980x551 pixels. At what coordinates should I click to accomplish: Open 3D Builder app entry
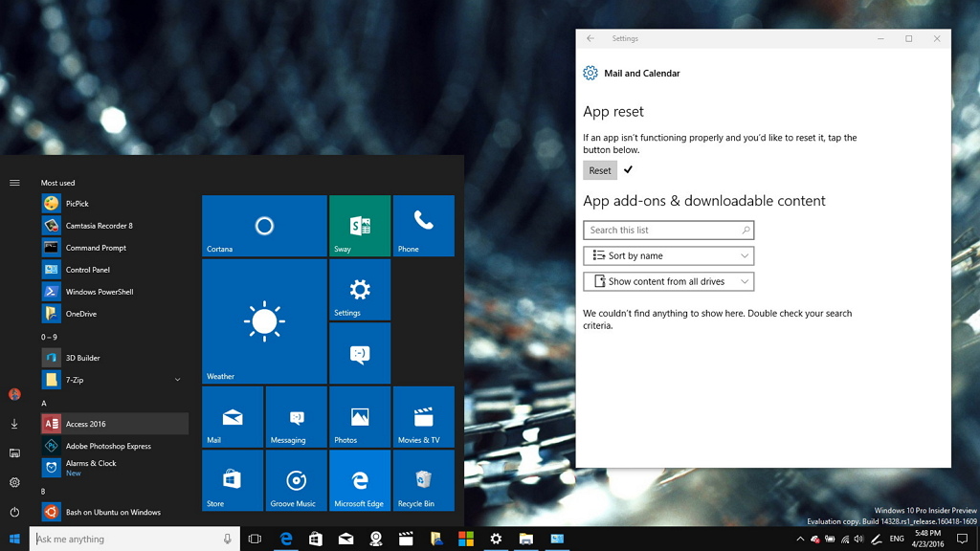click(x=115, y=358)
